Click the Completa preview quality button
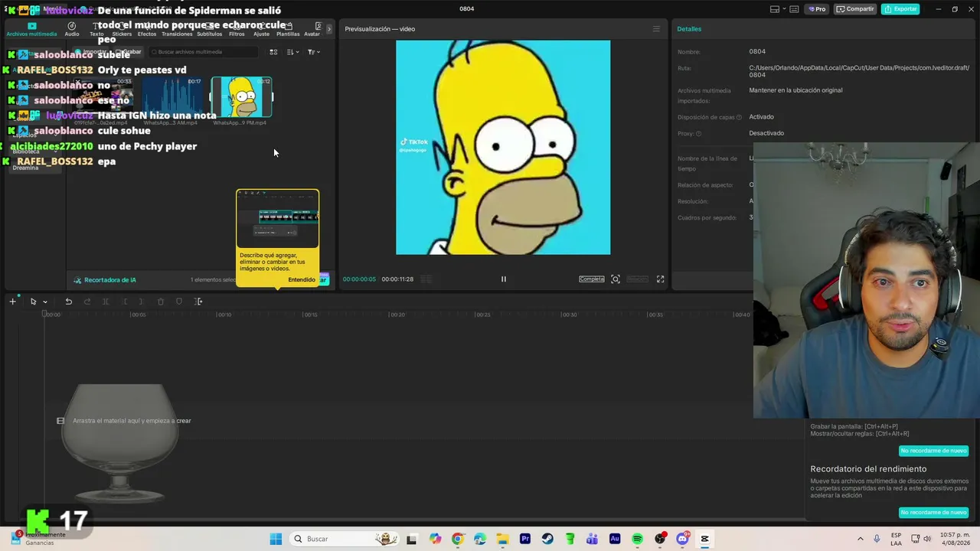The height and width of the screenshot is (551, 980). tap(592, 279)
